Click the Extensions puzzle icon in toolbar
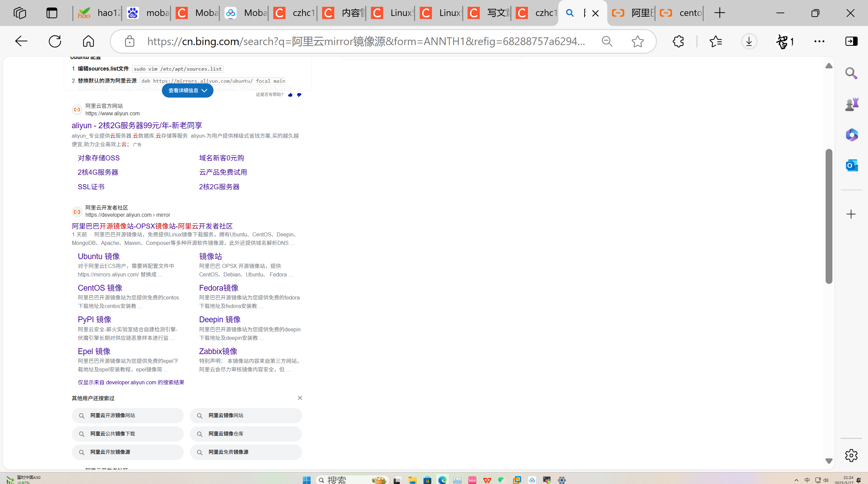Viewport: 868px width, 484px height. (x=678, y=41)
